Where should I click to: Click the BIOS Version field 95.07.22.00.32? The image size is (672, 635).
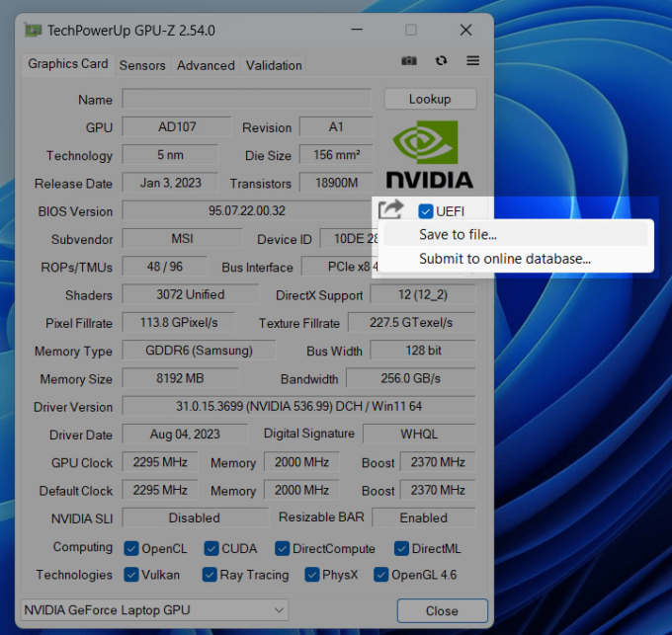tap(247, 210)
